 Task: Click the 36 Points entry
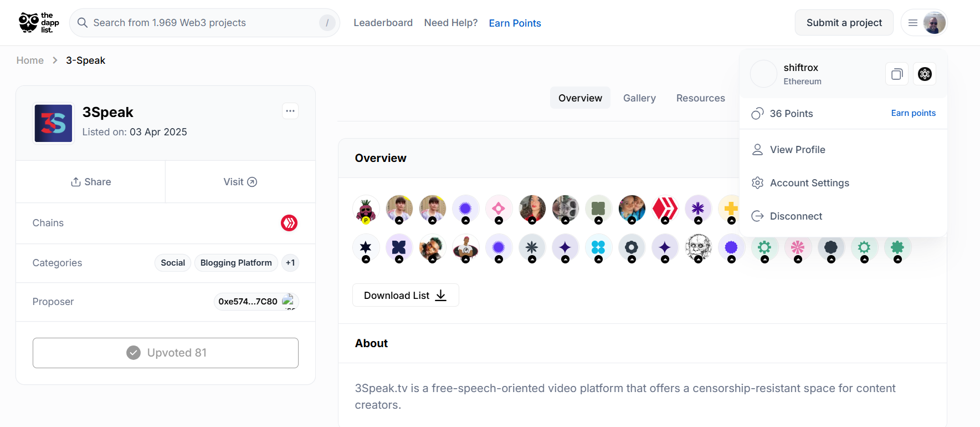(782, 114)
